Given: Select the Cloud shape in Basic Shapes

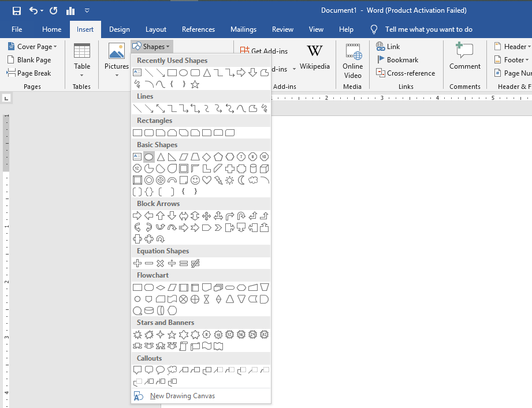Looking at the screenshot, I should coord(253,180).
